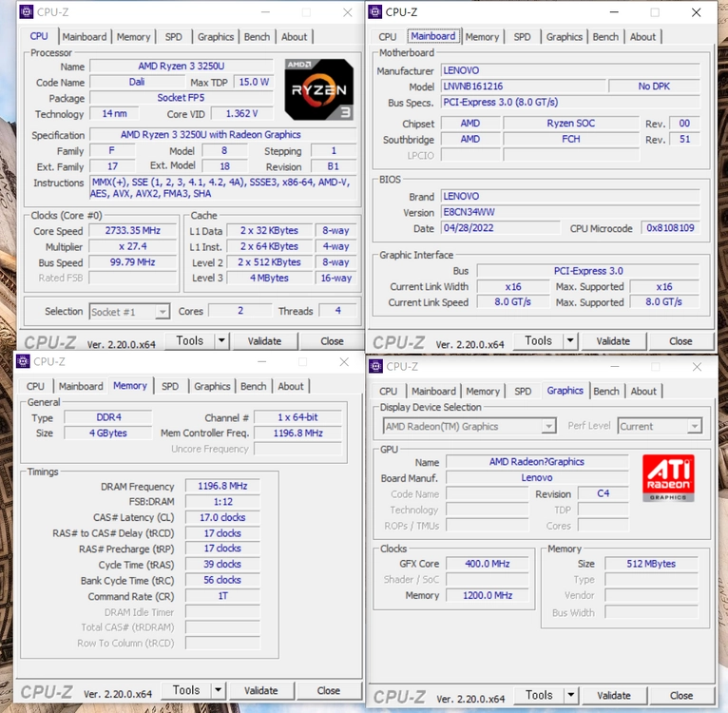Click the Command Rate 1T value
Screen dimensions: 728x713
[x=222, y=595]
